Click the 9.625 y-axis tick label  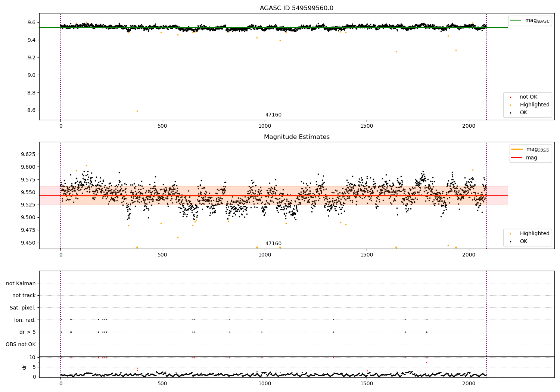pos(28,154)
